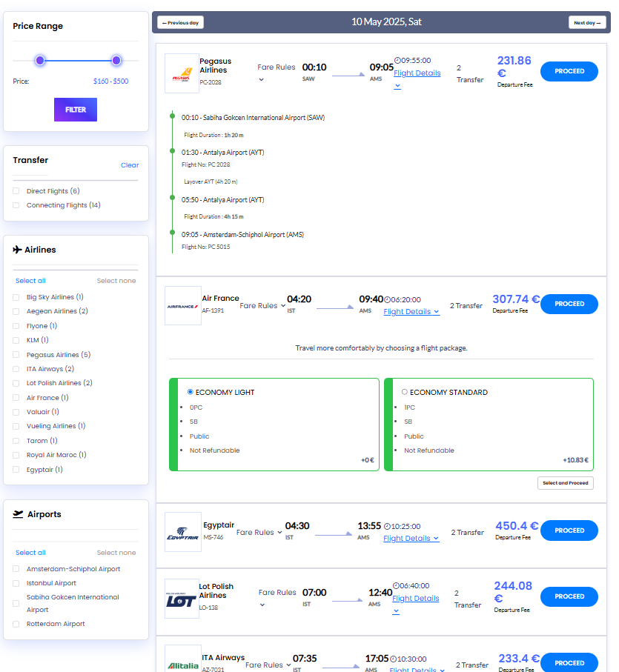Expand Flight Details for Egyptair flight
619x672 pixels.
(x=411, y=539)
